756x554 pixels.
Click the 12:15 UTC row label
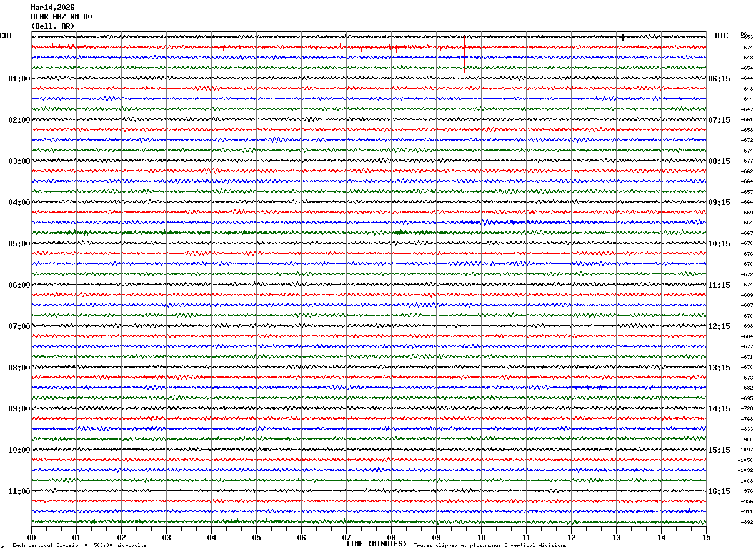[719, 326]
